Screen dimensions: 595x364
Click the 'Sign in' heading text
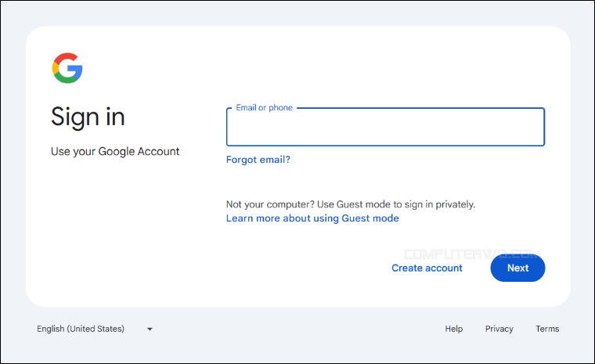point(88,117)
